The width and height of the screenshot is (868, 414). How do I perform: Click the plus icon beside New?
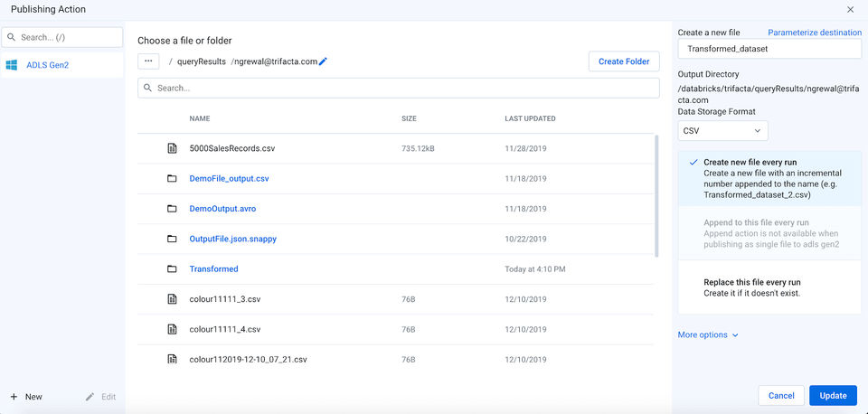coord(14,397)
